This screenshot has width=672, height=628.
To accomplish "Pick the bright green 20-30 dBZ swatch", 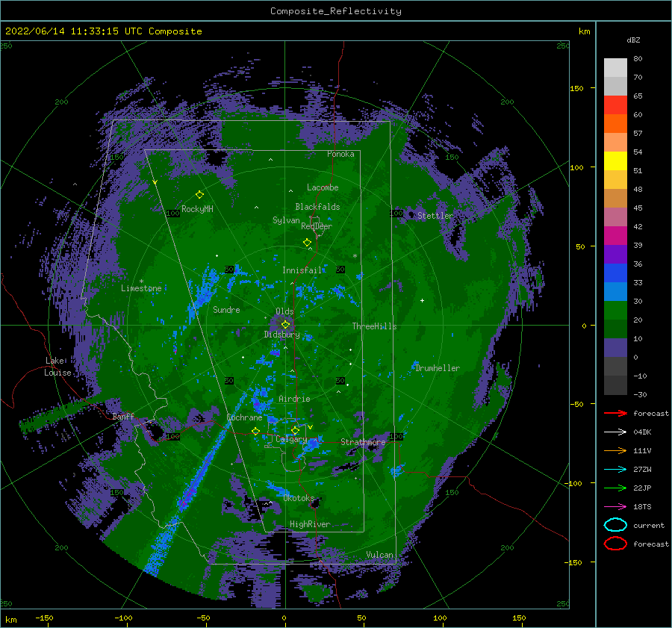I will pos(615,310).
